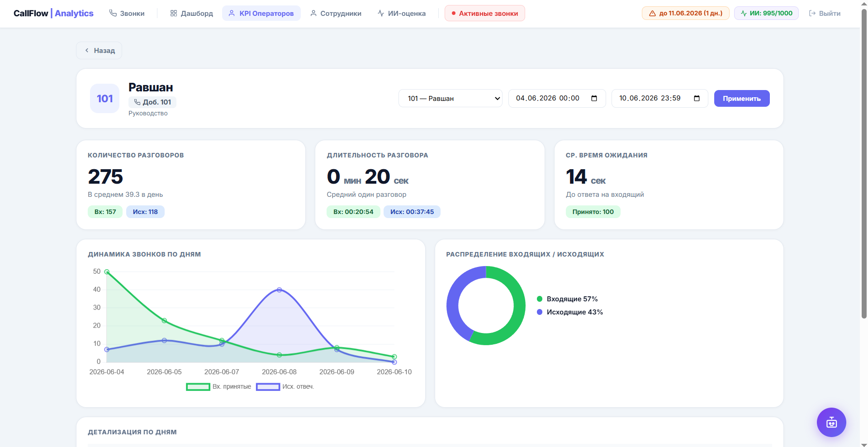This screenshot has height=447, width=868.
Task: Click the Выйти logout icon
Action: tap(812, 14)
